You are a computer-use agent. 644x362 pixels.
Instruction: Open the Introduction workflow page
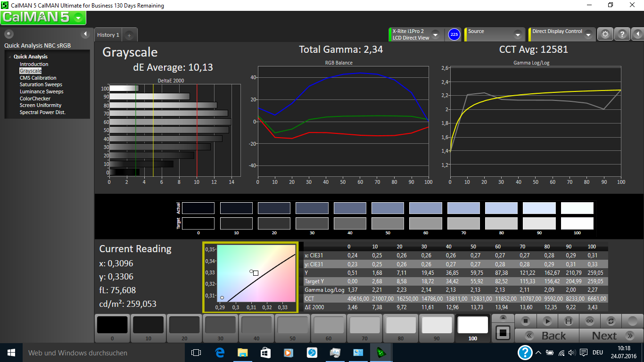34,64
